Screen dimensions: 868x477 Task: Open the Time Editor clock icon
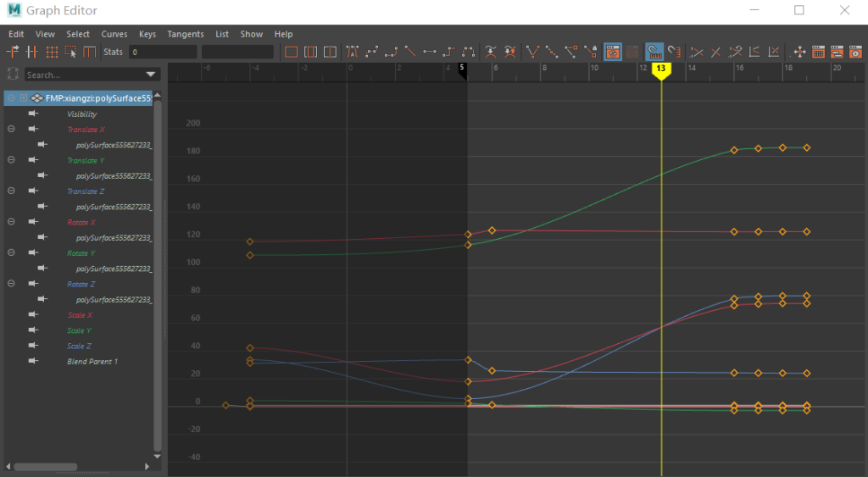point(856,52)
